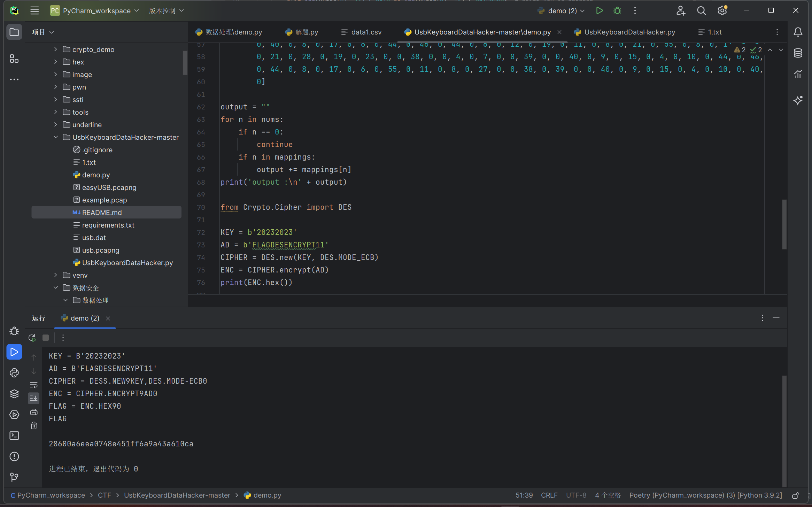Switch to 1.txt editor tab
812x507 pixels.
pyautogui.click(x=710, y=32)
